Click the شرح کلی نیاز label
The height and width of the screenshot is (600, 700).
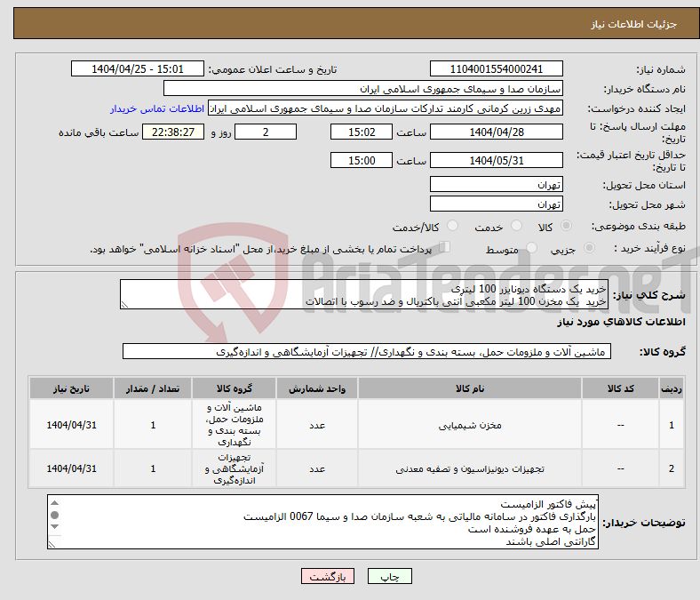(x=648, y=295)
